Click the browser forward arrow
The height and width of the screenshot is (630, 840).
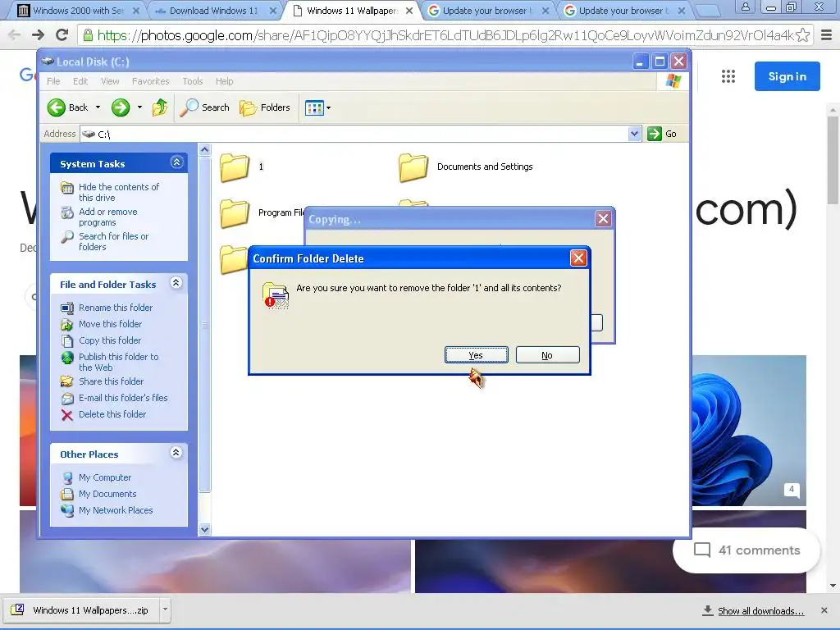[38, 35]
